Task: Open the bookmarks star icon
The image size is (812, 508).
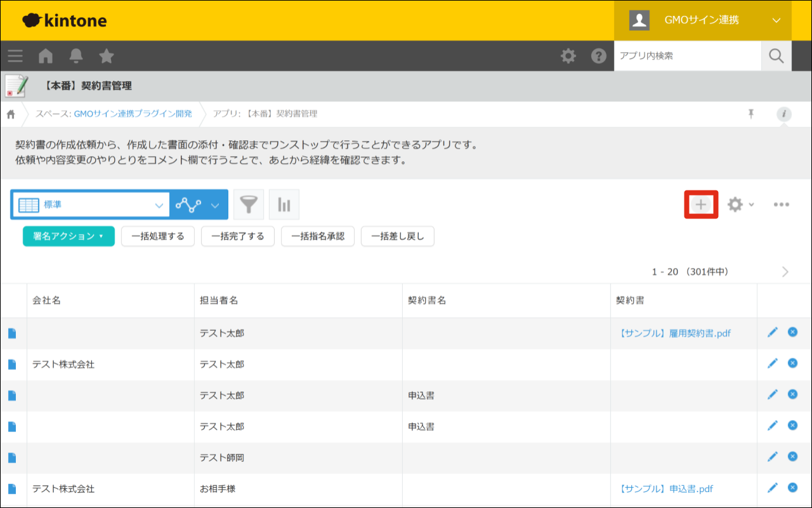Action: pyautogui.click(x=107, y=56)
